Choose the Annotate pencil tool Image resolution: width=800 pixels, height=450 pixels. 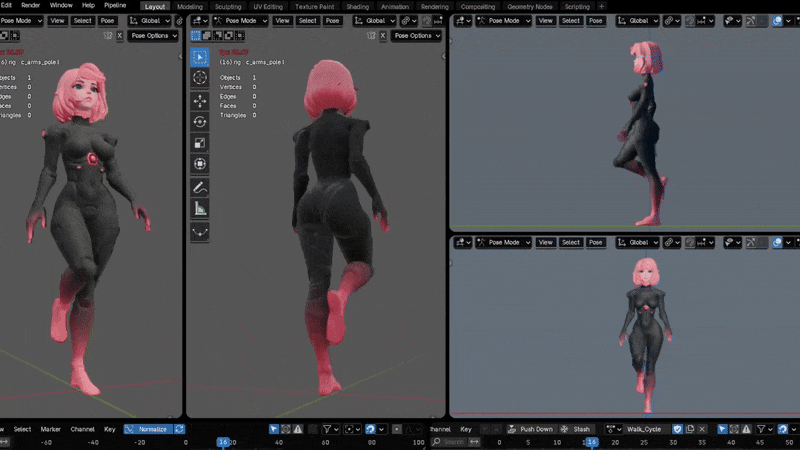tap(199, 188)
